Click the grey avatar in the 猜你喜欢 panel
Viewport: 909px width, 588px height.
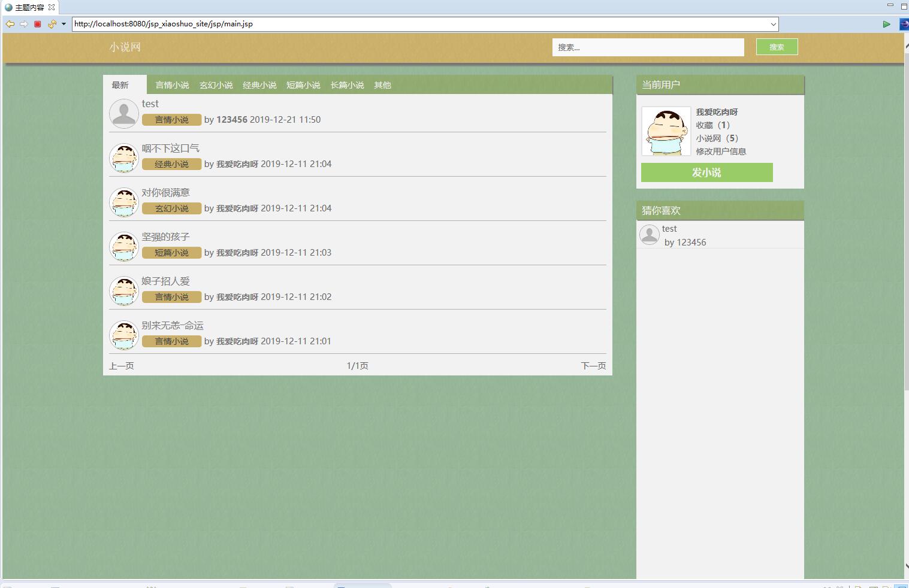point(650,235)
